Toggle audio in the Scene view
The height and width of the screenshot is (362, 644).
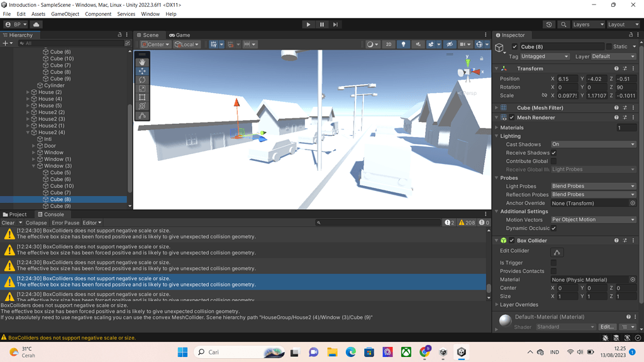[419, 44]
